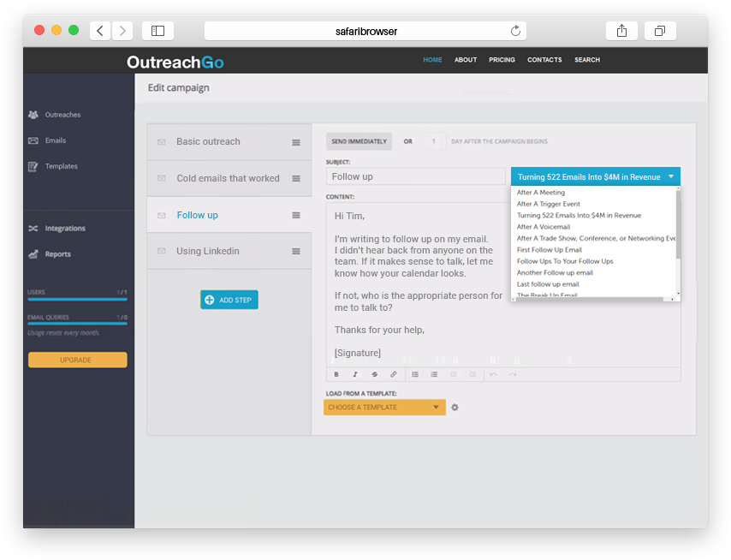Open the Outreaches sidebar section
This screenshot has width=731, height=560.
coord(54,115)
